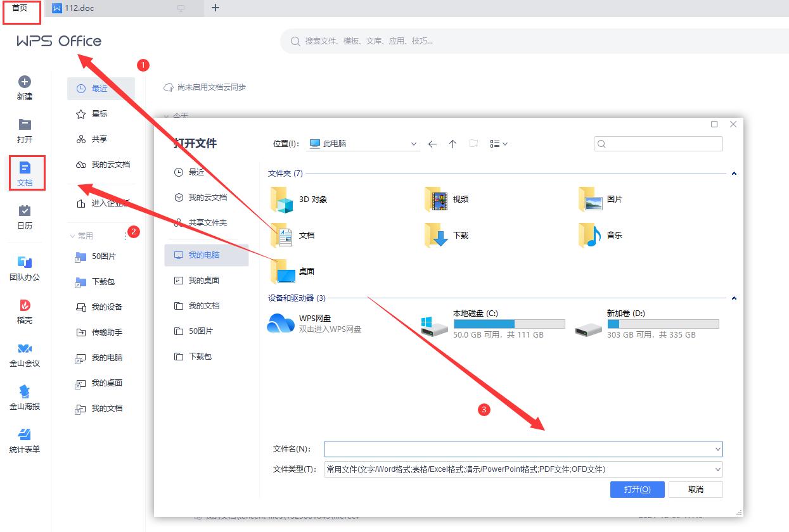This screenshot has width=789, height=532.
Task: Open 传输助手 in 常用 list
Action: [101, 332]
